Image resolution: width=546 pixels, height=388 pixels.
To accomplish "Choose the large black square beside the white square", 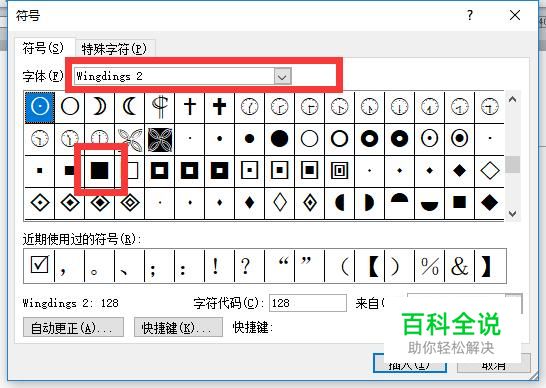I will pos(100,171).
